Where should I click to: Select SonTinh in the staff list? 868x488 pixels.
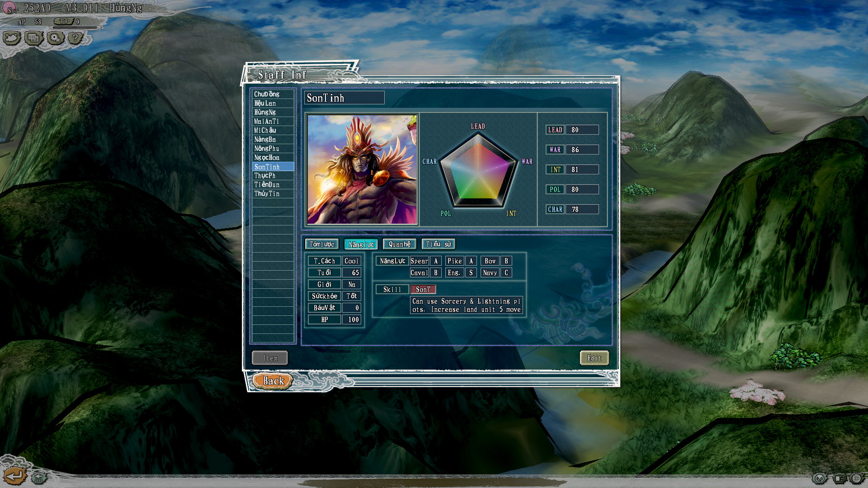pyautogui.click(x=273, y=166)
